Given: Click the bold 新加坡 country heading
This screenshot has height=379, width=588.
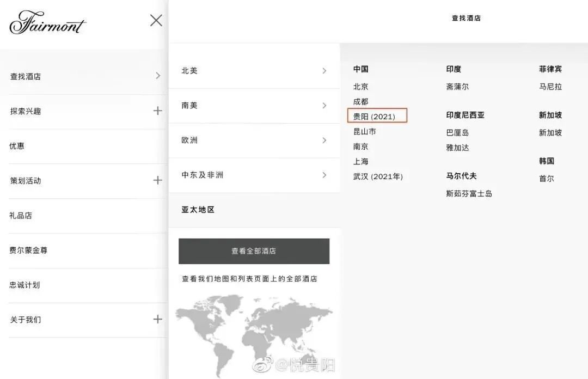Looking at the screenshot, I should click(x=550, y=115).
